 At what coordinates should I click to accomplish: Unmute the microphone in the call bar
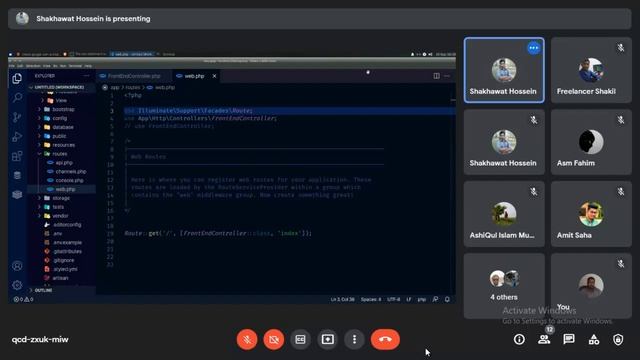click(247, 339)
